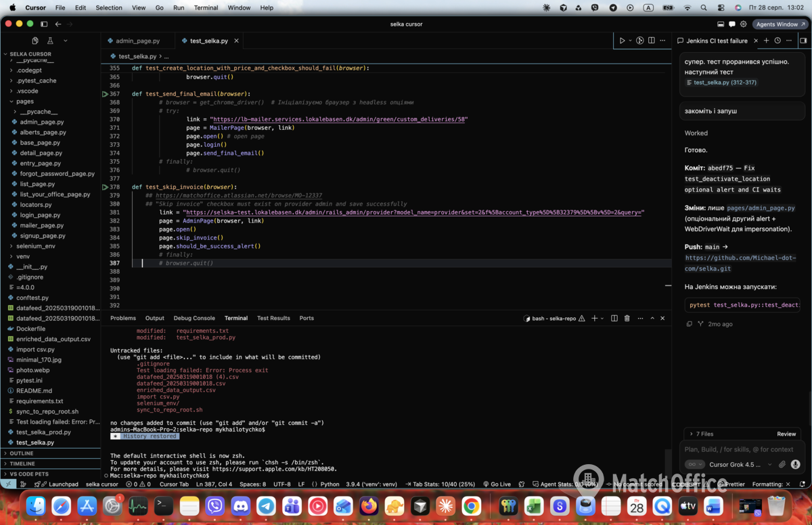
Task: Expand the 7 Files list
Action: 701,434
